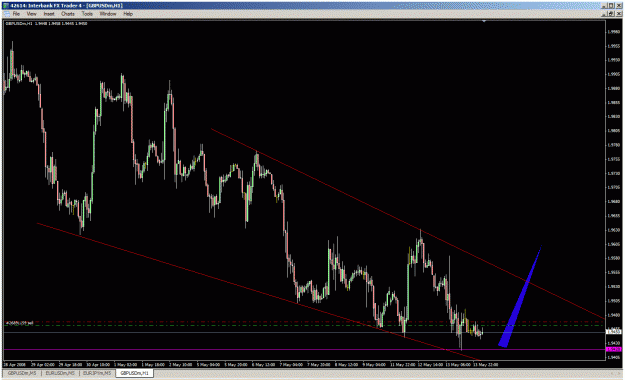Click the chart shift triangle marker at chart top

coord(484,21)
